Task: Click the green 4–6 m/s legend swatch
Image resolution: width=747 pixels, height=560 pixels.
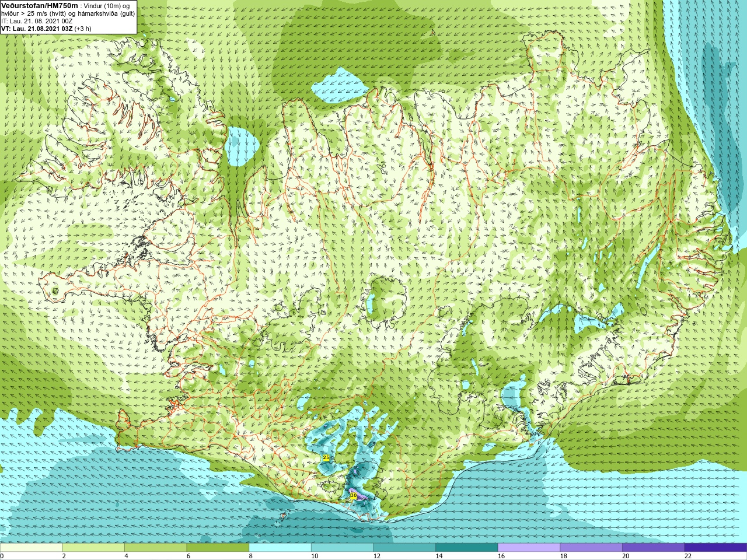Action: click(155, 547)
